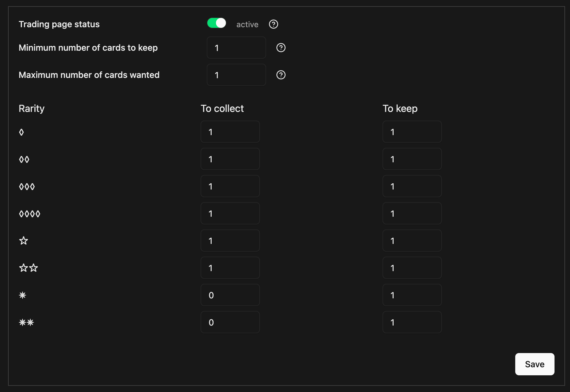This screenshot has height=392, width=570.
Task: Click help icon beside Trading page status
Action: click(273, 24)
